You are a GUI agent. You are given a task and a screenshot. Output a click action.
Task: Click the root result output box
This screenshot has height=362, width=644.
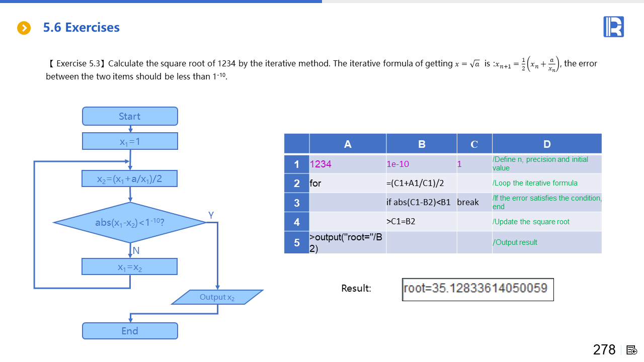click(477, 290)
